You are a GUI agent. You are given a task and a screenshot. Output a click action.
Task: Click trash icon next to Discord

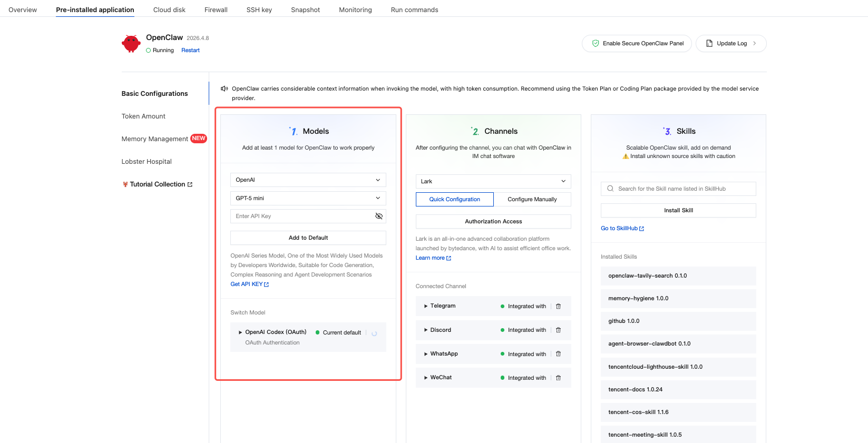point(558,330)
